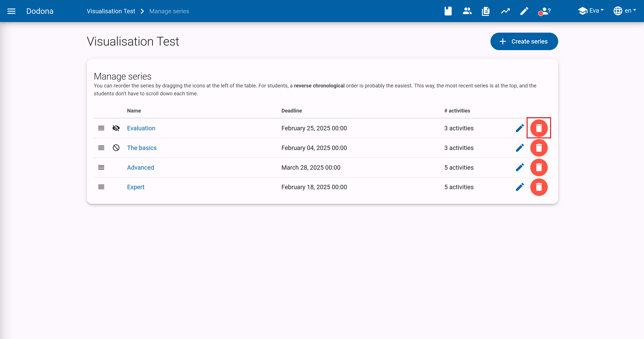This screenshot has height=339, width=644.
Task: Edit the Evaluation series with pencil icon
Action: tap(520, 128)
